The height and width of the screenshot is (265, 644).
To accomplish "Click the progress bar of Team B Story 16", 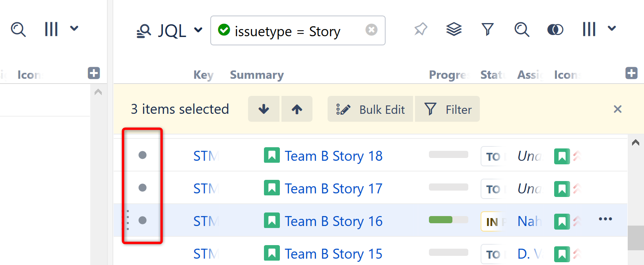I will (x=448, y=220).
